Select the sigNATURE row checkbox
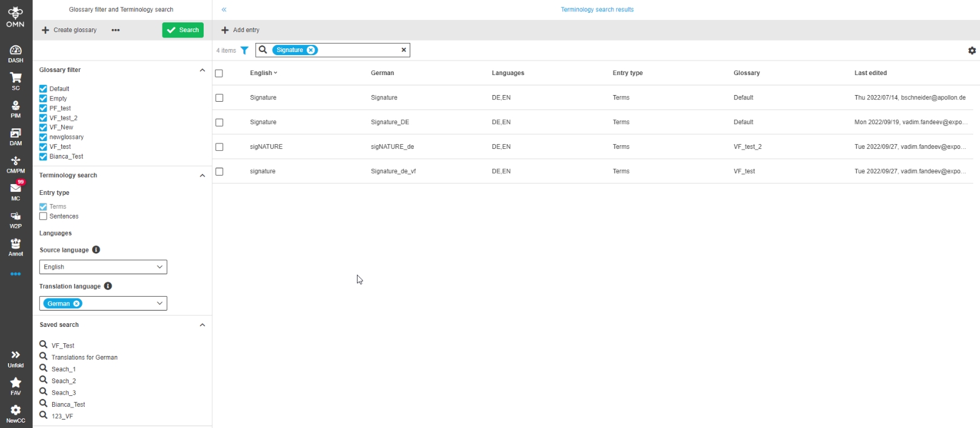The height and width of the screenshot is (428, 980). [219, 147]
